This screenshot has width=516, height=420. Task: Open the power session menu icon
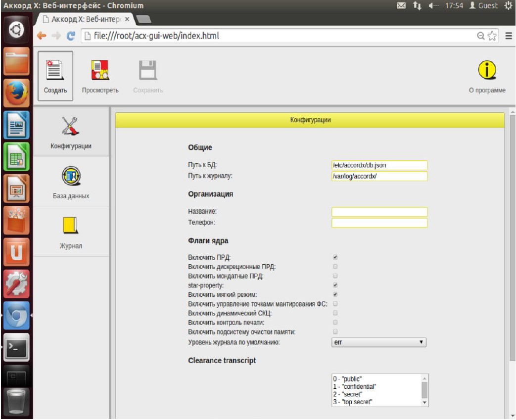point(509,5)
